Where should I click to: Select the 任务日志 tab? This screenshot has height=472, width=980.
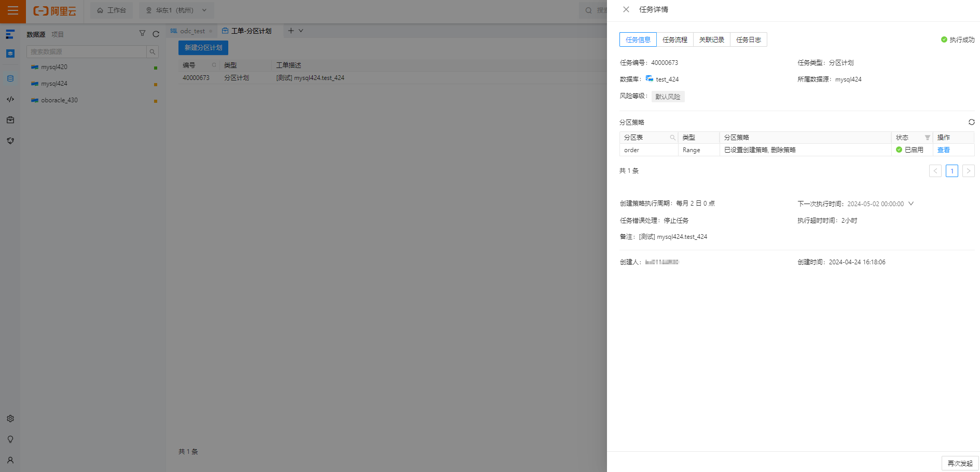pyautogui.click(x=749, y=39)
